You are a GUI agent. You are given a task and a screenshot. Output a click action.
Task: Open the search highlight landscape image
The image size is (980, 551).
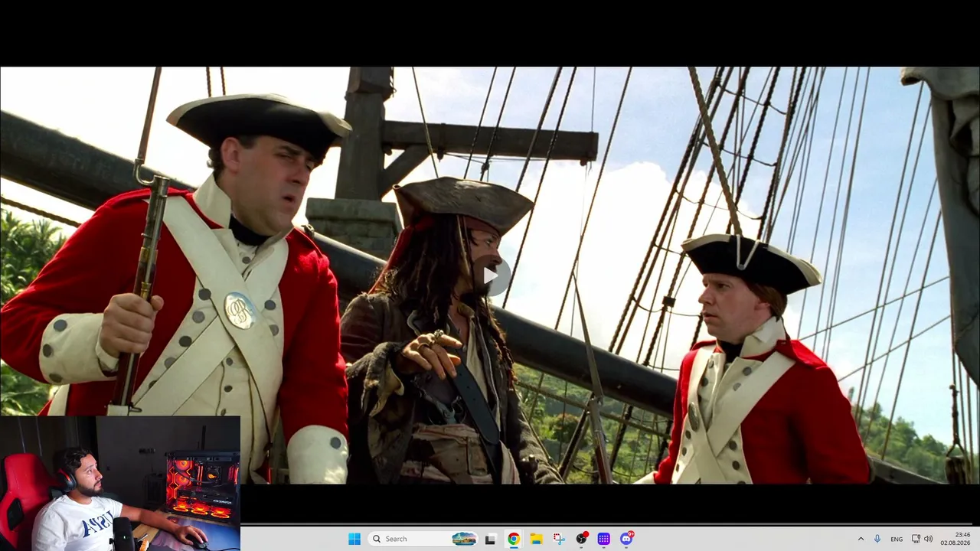coord(464,539)
